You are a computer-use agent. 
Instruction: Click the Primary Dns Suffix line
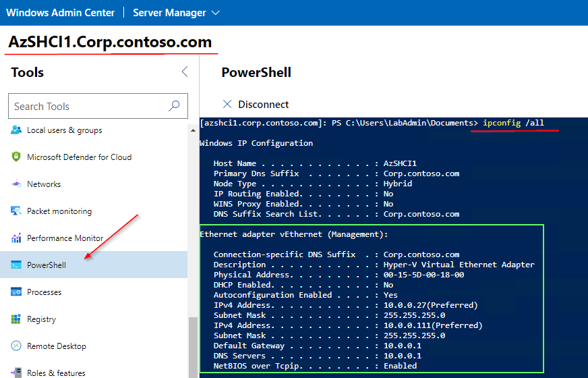coord(336,173)
